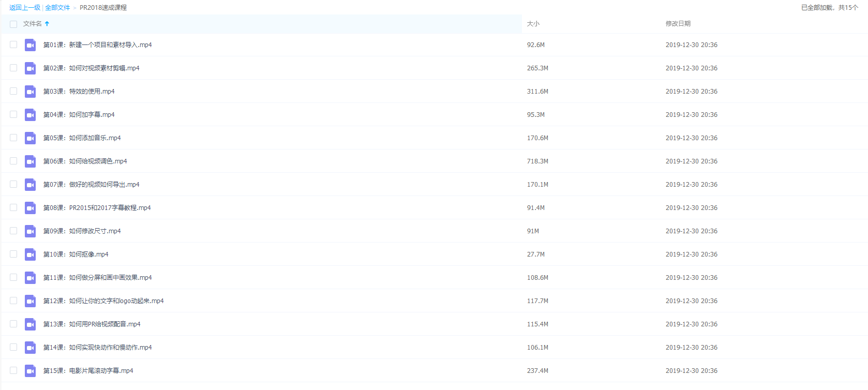Select checkbox for 第08课 字幕教程
Image resolution: width=868 pixels, height=390 pixels.
(x=13, y=208)
